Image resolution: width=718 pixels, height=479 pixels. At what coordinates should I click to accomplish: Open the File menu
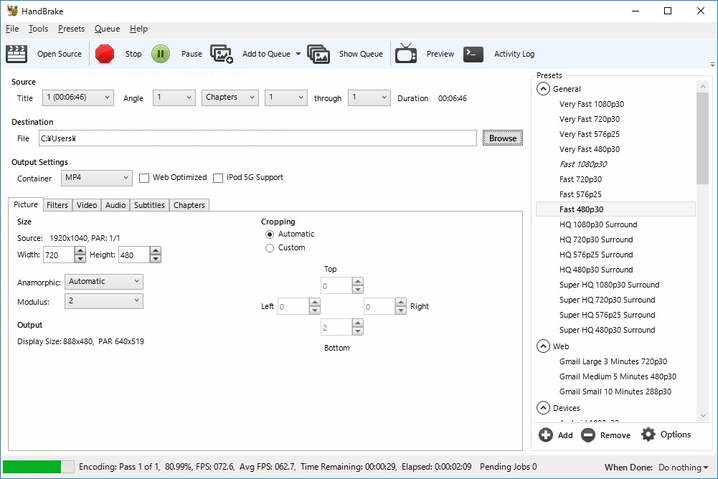pyautogui.click(x=12, y=29)
